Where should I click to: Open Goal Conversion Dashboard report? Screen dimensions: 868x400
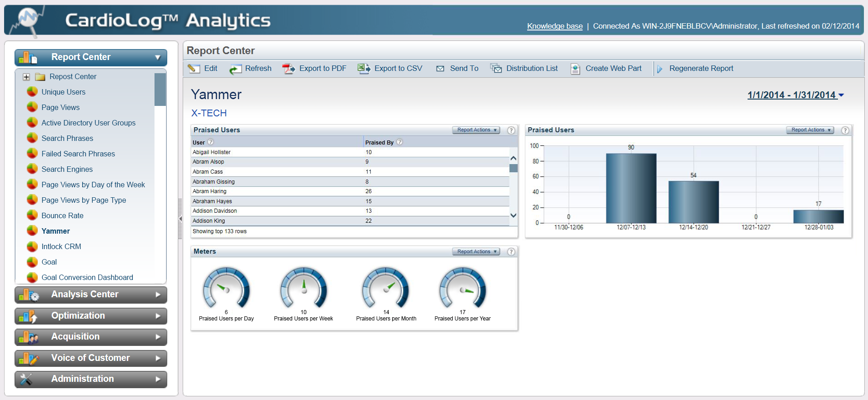87,277
